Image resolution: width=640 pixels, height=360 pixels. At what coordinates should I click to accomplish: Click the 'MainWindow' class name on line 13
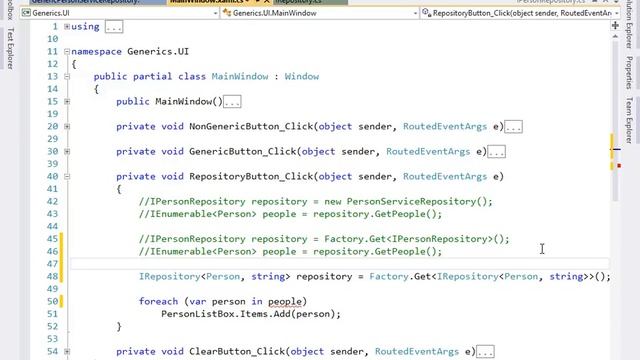coord(240,76)
